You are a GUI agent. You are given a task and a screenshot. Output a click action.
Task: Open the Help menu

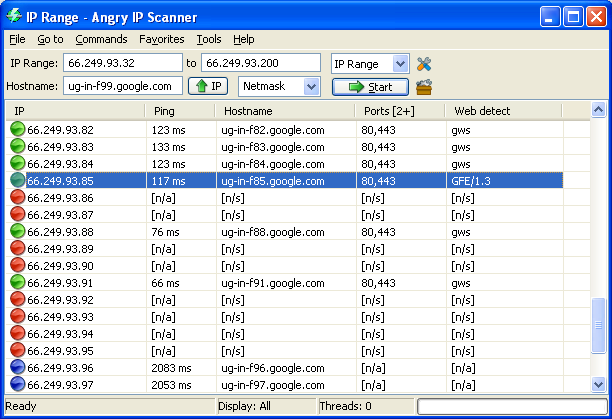point(244,39)
